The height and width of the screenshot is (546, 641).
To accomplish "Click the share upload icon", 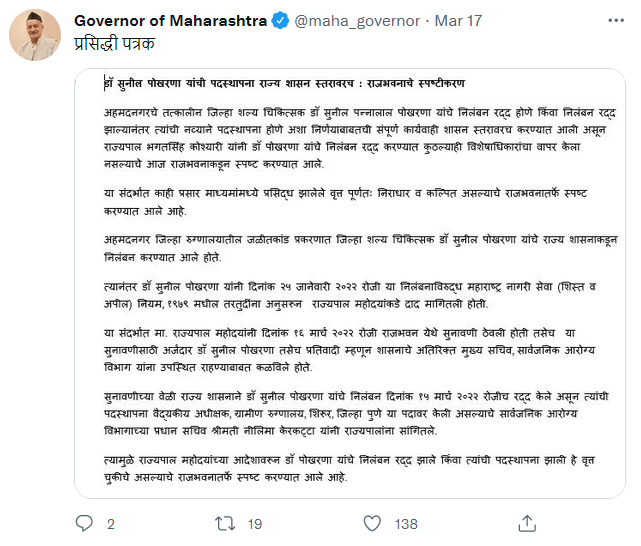I will [x=517, y=524].
